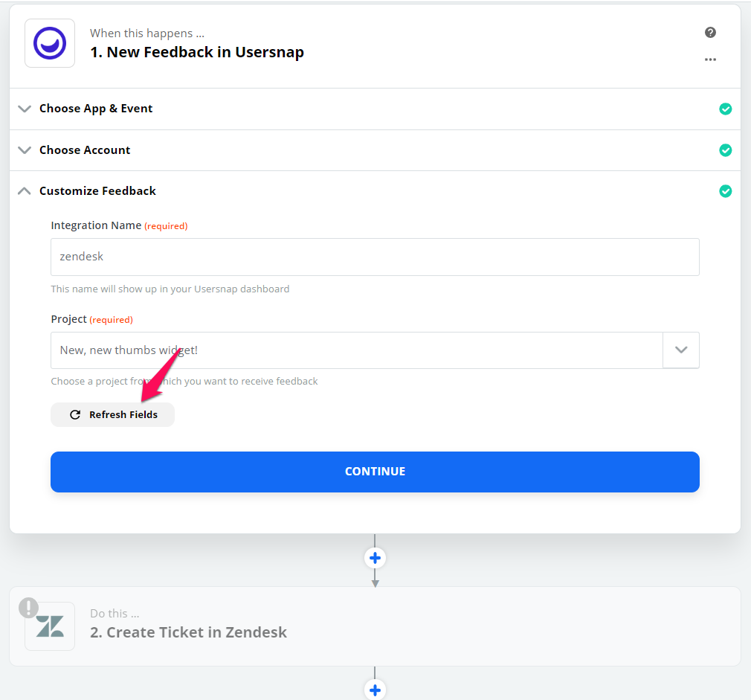The height and width of the screenshot is (700, 751).
Task: Select the Project field showing thumbs widget
Action: click(x=357, y=350)
